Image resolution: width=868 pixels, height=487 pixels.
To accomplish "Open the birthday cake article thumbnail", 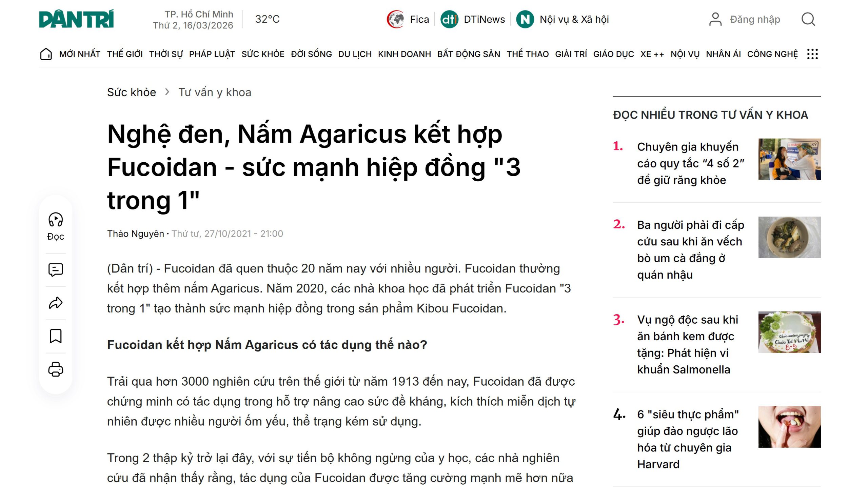I will click(789, 332).
